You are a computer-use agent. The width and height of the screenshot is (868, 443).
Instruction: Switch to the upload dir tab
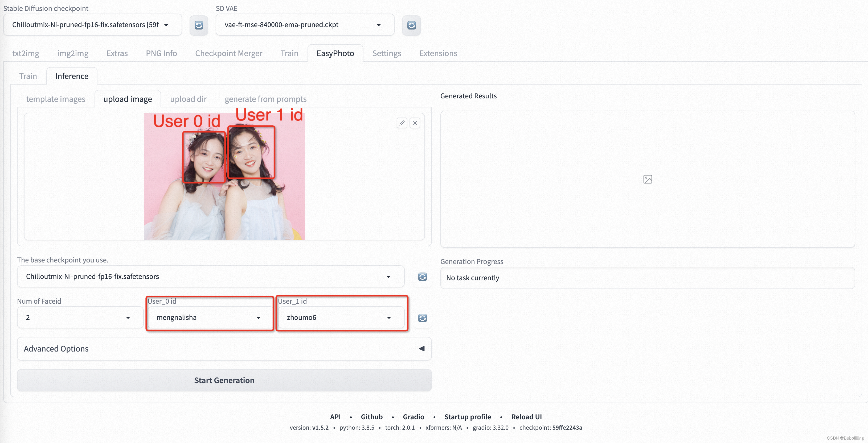188,98
